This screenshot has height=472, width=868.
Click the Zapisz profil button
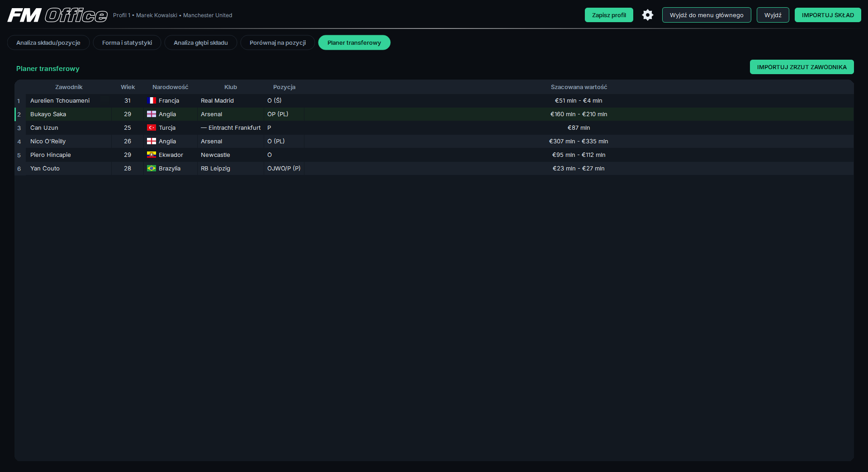[609, 15]
